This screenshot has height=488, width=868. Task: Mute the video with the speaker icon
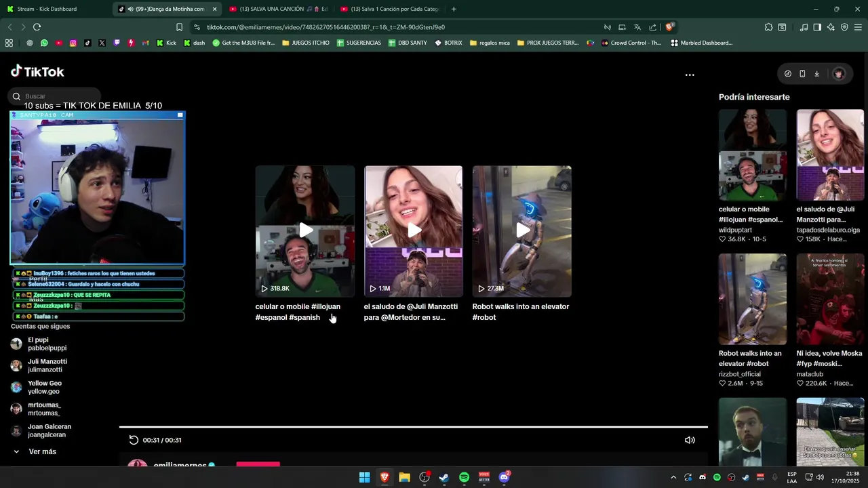(690, 440)
